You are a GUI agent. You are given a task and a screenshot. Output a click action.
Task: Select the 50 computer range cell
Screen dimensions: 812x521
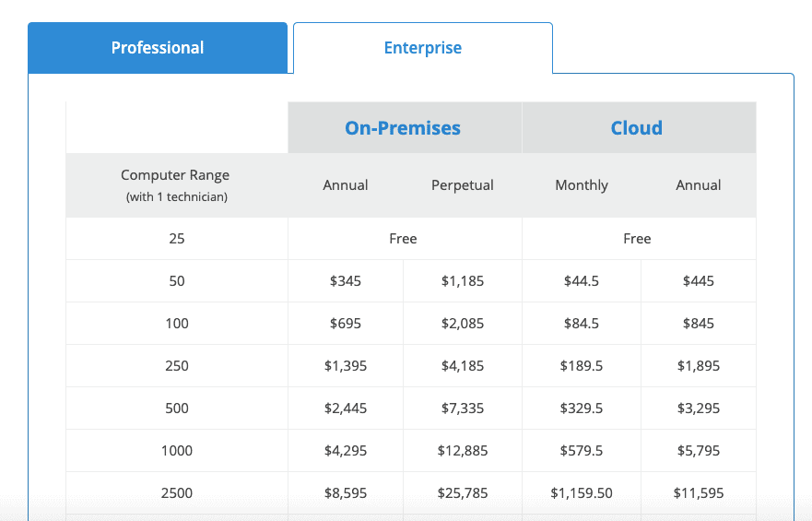tap(177, 281)
